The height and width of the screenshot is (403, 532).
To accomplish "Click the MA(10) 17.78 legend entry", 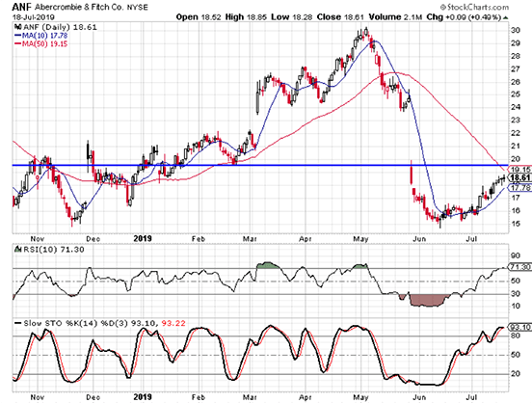I will pos(41,36).
